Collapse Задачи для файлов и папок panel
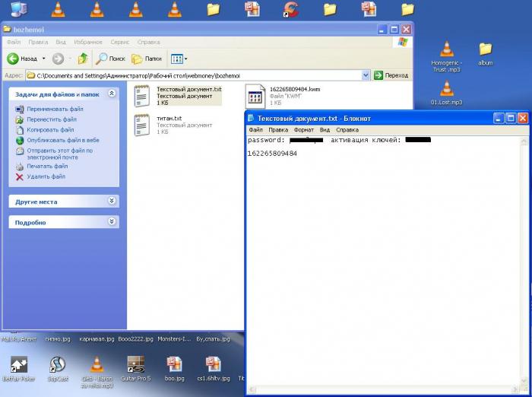Viewport: 532px width, 397px height. [112, 94]
